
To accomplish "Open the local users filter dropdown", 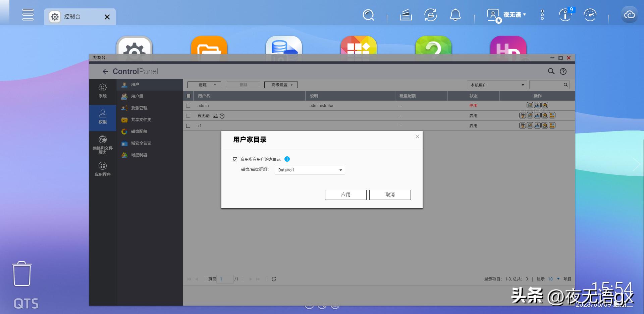I will 497,85.
